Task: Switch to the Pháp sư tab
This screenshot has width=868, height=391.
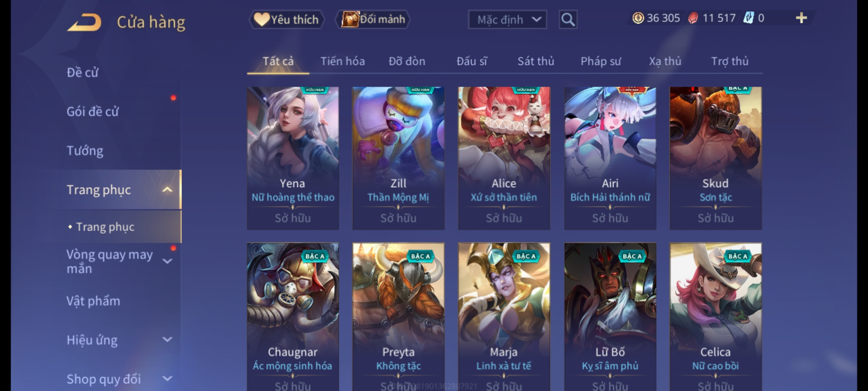Action: pyautogui.click(x=600, y=61)
